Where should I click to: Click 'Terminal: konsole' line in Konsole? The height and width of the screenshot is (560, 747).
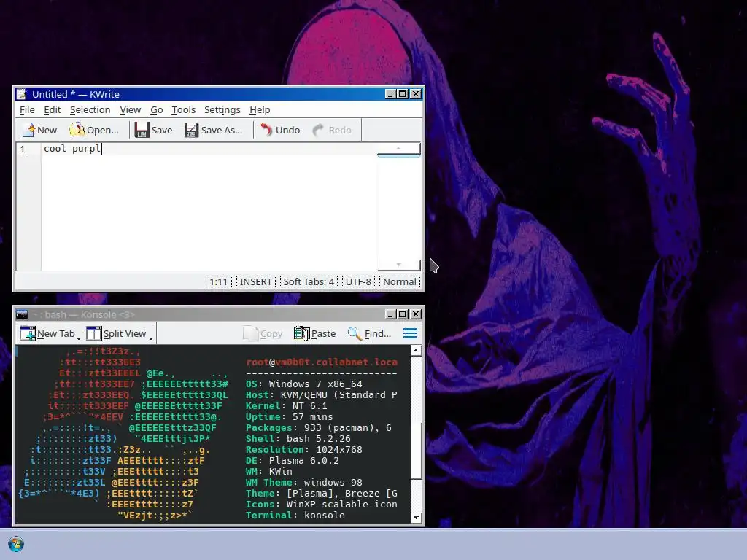(295, 516)
